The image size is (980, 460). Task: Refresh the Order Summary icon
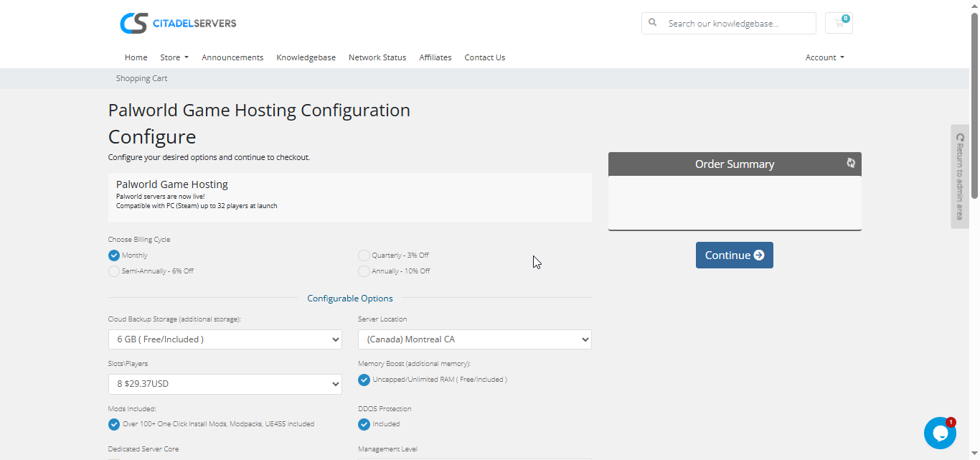click(x=851, y=163)
